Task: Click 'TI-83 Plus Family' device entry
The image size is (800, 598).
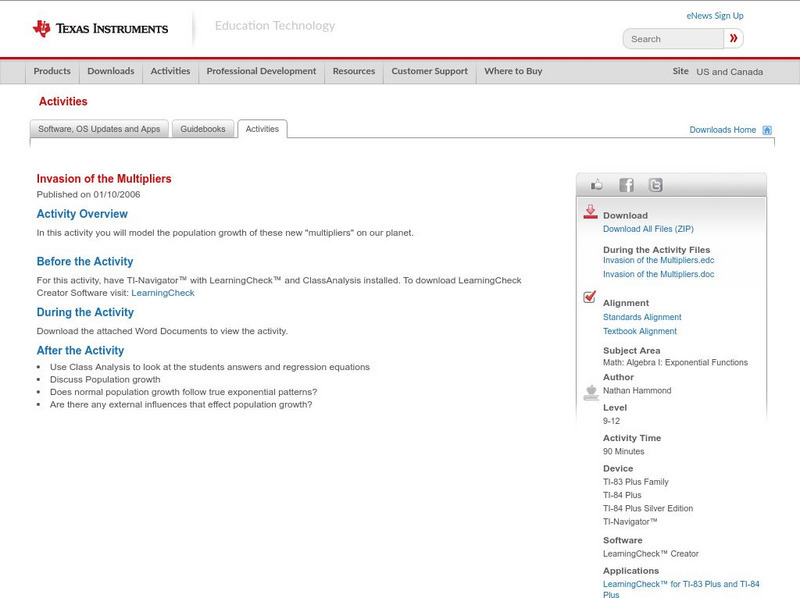Action: click(635, 482)
